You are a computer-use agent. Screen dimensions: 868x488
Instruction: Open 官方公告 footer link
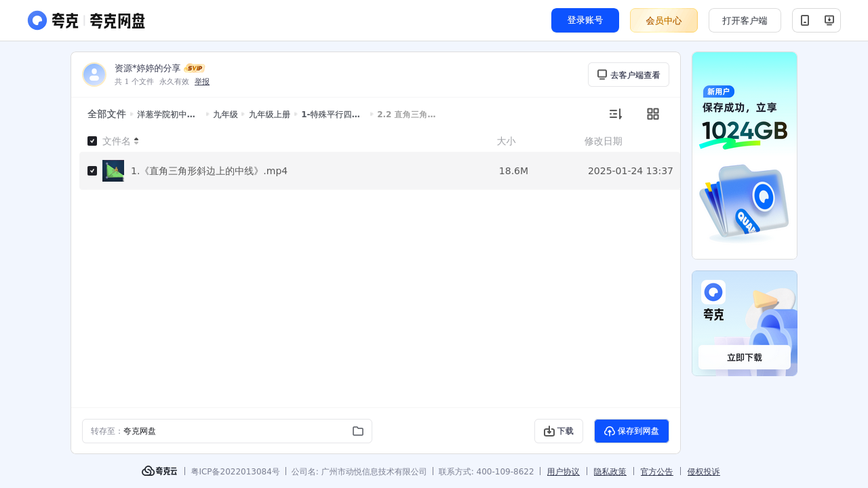[657, 472]
